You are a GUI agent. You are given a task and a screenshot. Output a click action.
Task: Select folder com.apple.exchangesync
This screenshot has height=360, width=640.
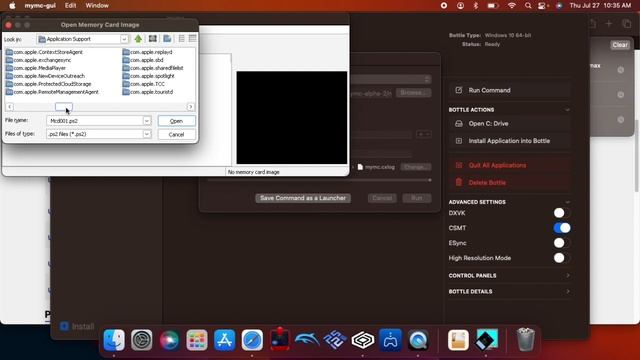coord(38,60)
